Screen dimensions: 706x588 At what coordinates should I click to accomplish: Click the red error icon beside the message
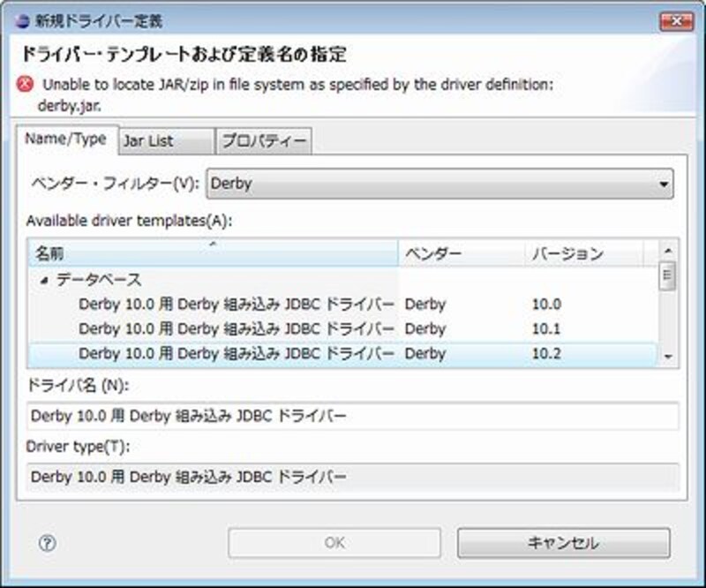point(26,84)
